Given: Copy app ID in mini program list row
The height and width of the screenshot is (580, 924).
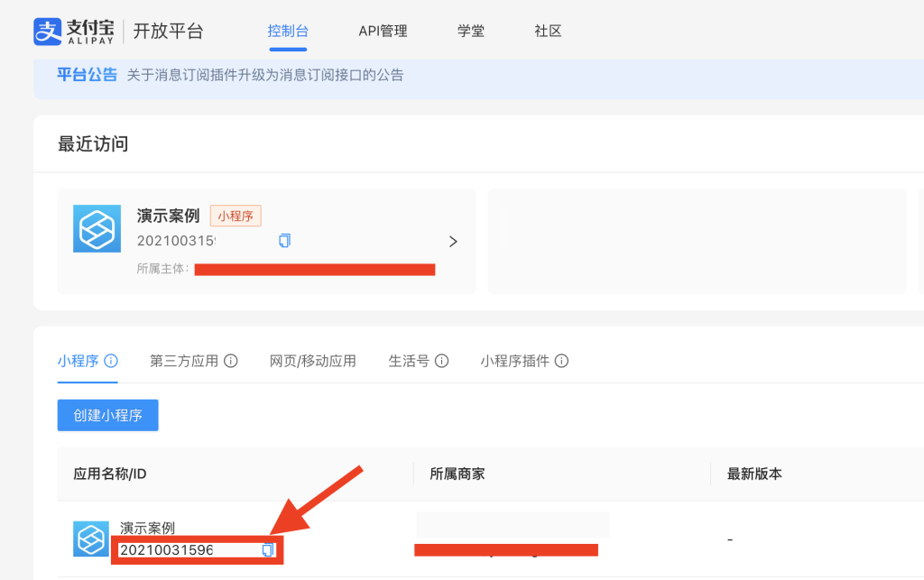Looking at the screenshot, I should tap(268, 550).
